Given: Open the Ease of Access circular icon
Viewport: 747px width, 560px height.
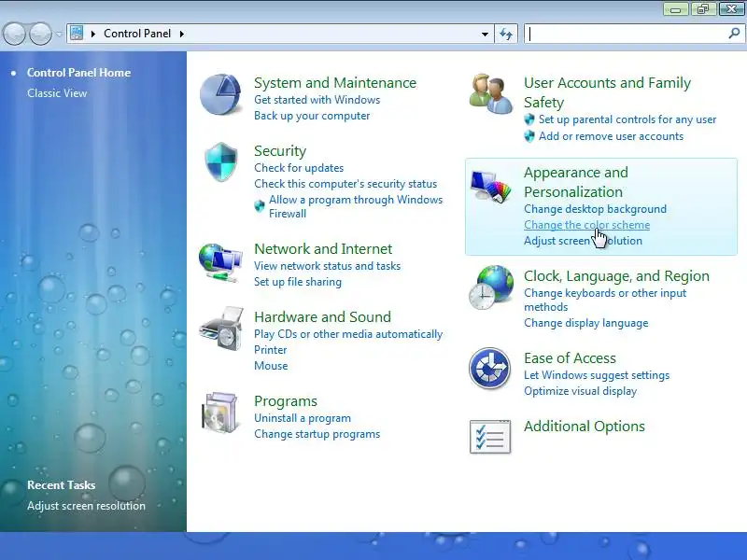Looking at the screenshot, I should (489, 369).
